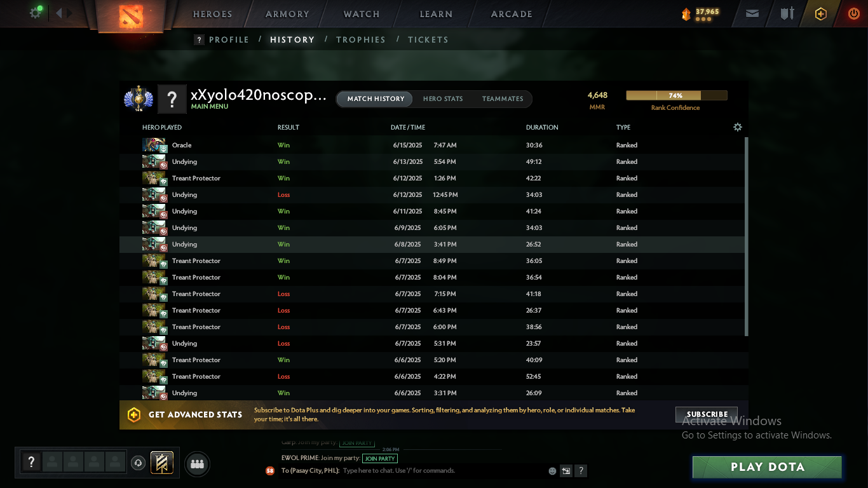Screen dimensions: 868x488
Task: Click the chat pop-out window icon
Action: click(566, 471)
